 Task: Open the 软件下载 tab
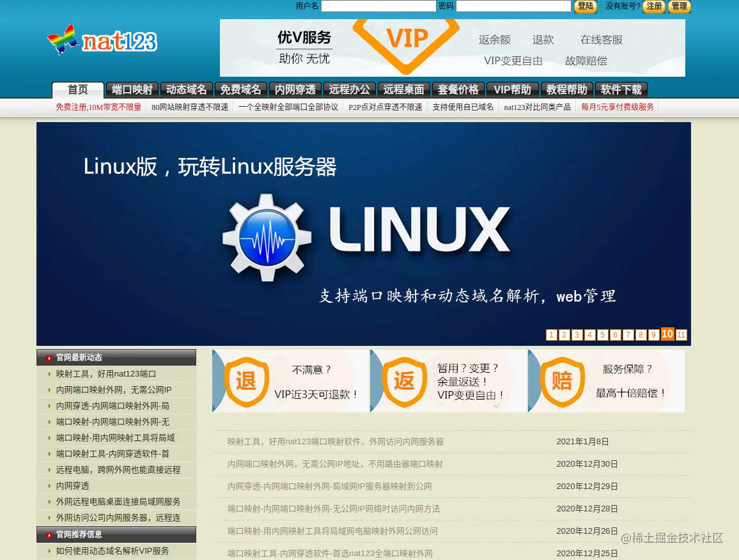[621, 89]
